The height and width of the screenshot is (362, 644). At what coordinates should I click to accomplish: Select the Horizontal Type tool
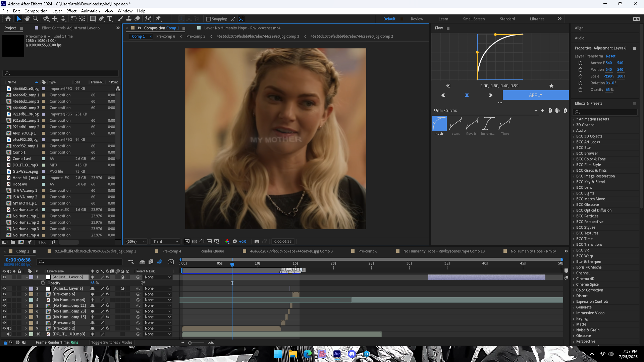coord(110,19)
